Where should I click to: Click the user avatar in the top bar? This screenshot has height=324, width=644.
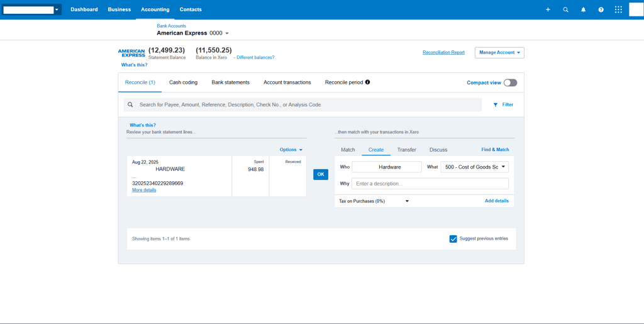coord(635,9)
